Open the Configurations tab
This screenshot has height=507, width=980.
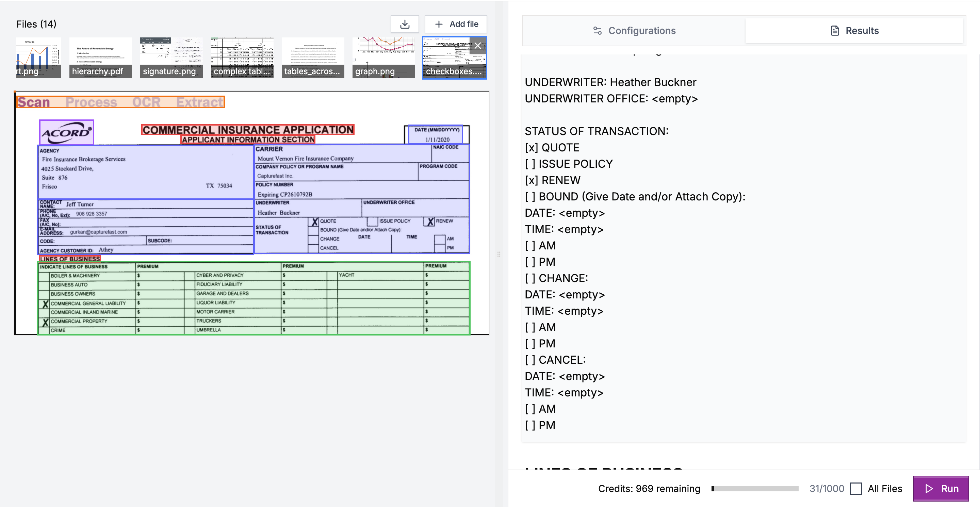(633, 30)
